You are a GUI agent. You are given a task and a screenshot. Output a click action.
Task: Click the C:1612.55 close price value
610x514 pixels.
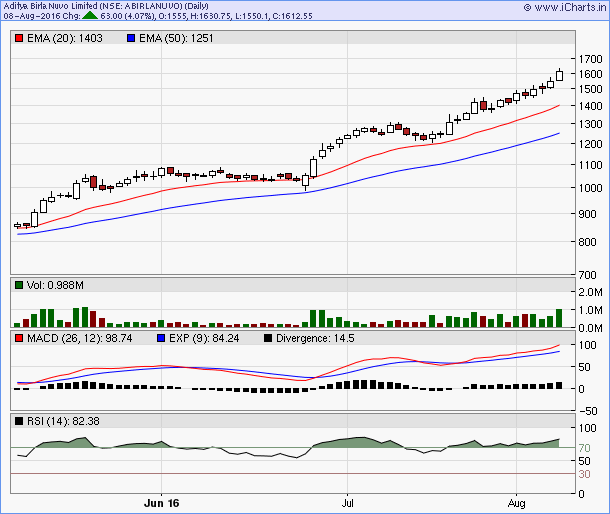292,16
